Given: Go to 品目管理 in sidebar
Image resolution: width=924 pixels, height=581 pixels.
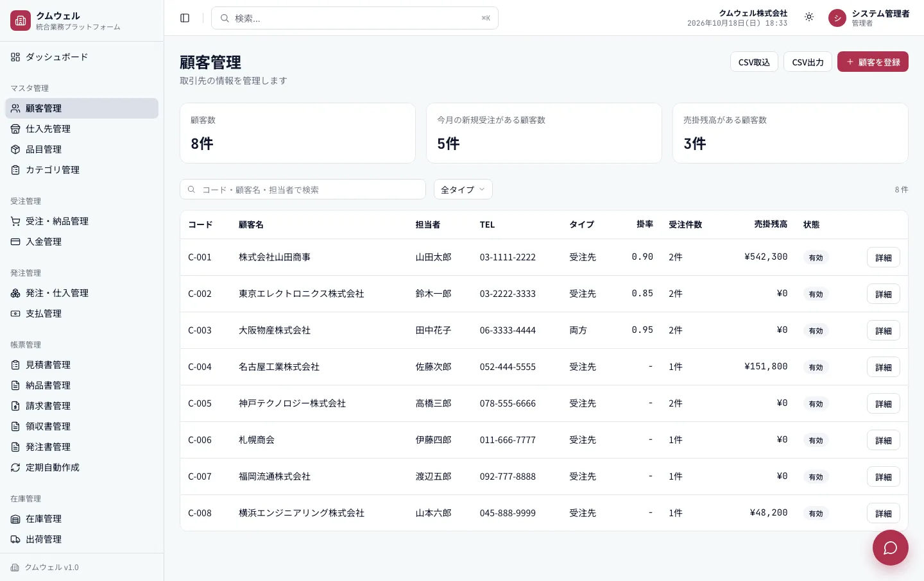Looking at the screenshot, I should tap(81, 149).
